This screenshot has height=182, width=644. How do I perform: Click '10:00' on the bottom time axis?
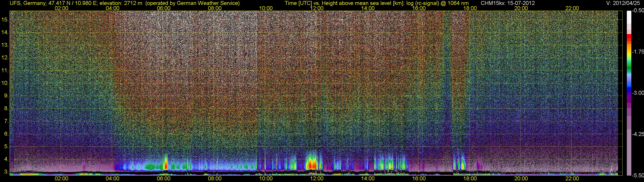(x=266, y=179)
